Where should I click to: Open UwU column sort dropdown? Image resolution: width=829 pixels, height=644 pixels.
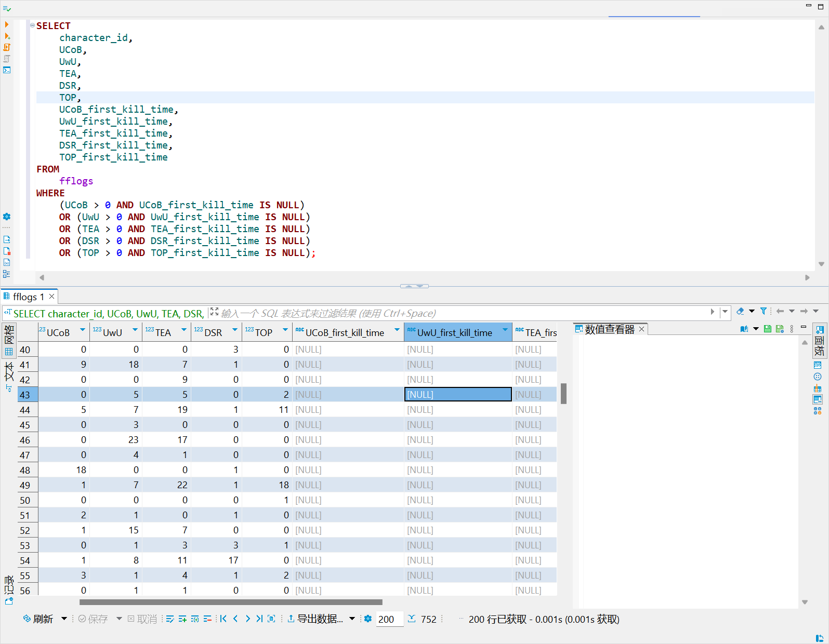pyautogui.click(x=135, y=330)
